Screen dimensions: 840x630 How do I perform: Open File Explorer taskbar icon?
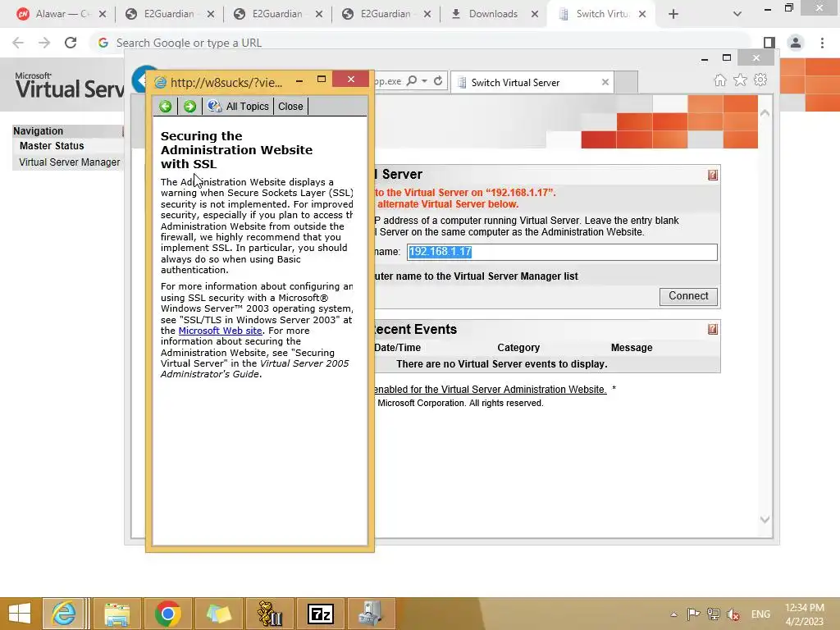[x=116, y=614]
